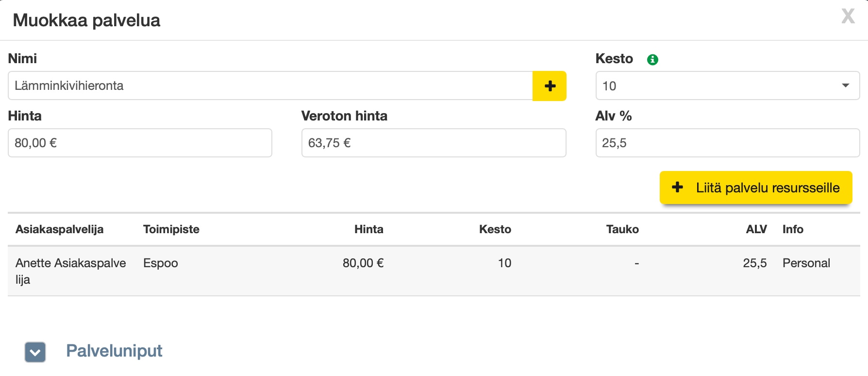Click the Alv % input field
The image size is (868, 376).
[x=727, y=143]
